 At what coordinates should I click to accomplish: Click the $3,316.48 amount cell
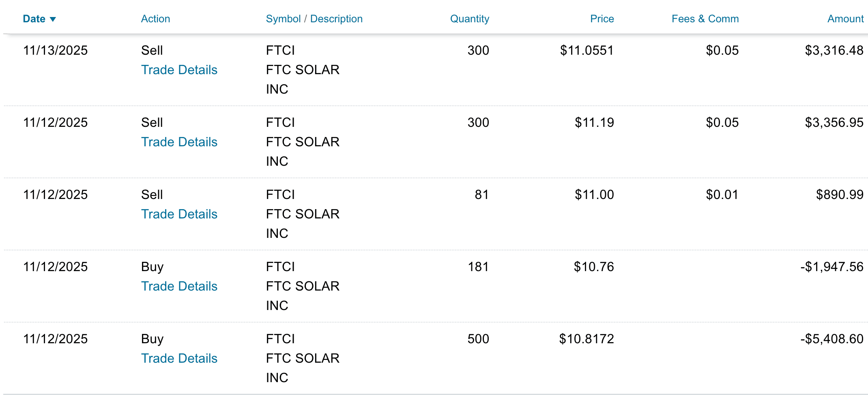pyautogui.click(x=834, y=51)
